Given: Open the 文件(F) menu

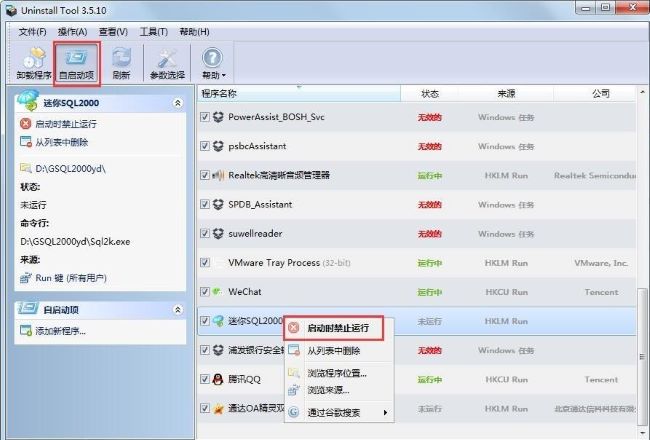Looking at the screenshot, I should [x=32, y=32].
